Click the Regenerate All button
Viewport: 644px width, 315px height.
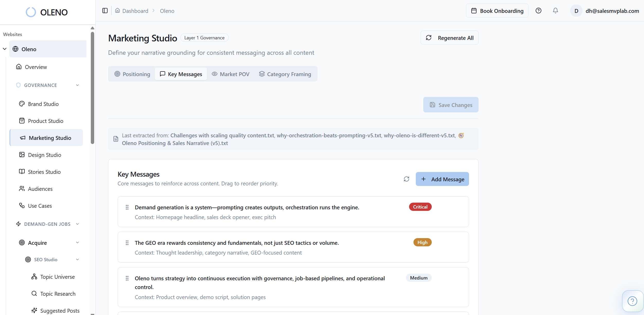[449, 38]
